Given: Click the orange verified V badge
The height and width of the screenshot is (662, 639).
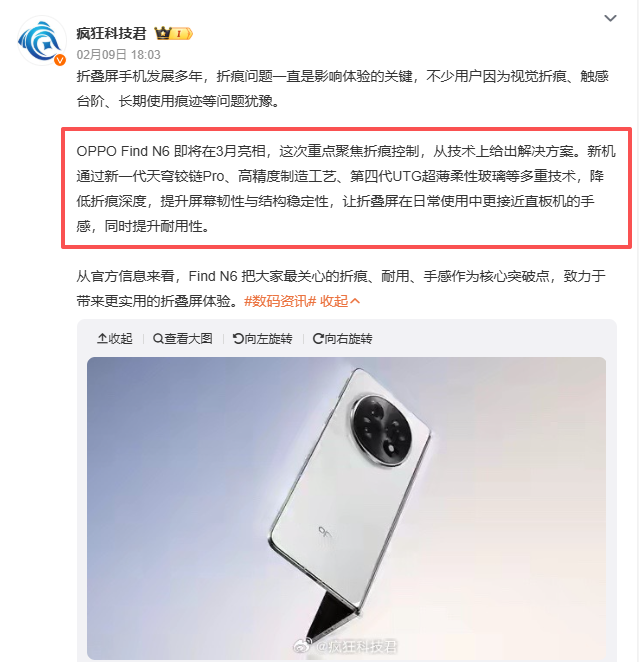Looking at the screenshot, I should click(60, 60).
